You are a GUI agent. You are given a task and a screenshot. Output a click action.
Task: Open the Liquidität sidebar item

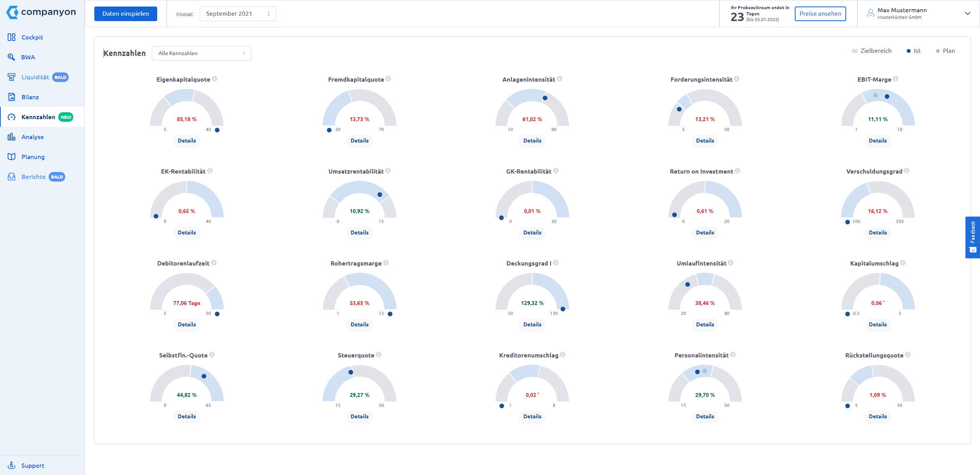click(35, 77)
